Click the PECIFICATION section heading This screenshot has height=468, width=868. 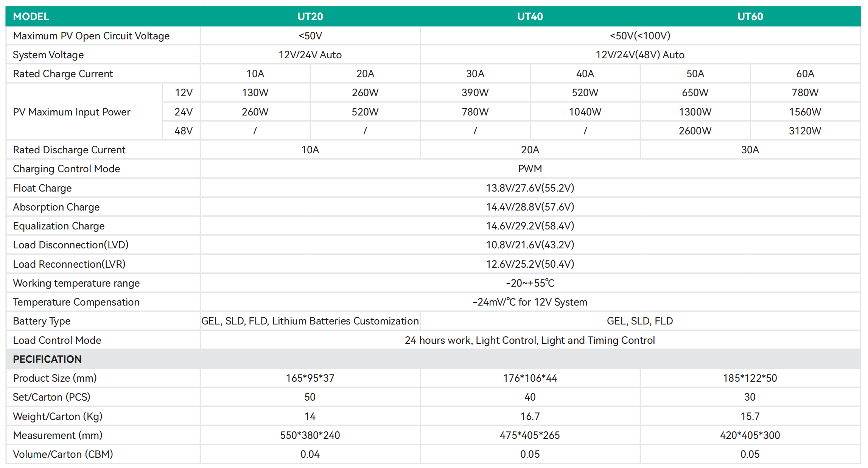[x=47, y=359]
